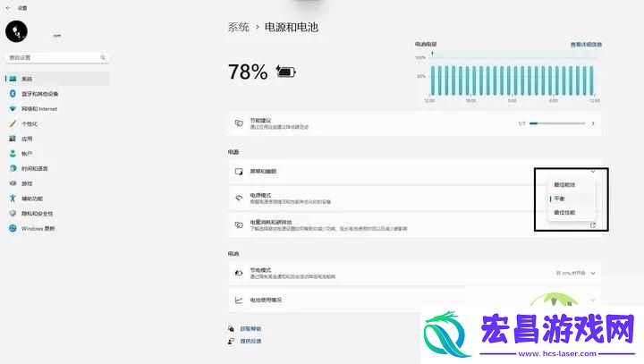Click the 获取帮助 link
The width and height of the screenshot is (644, 364).
point(250,328)
